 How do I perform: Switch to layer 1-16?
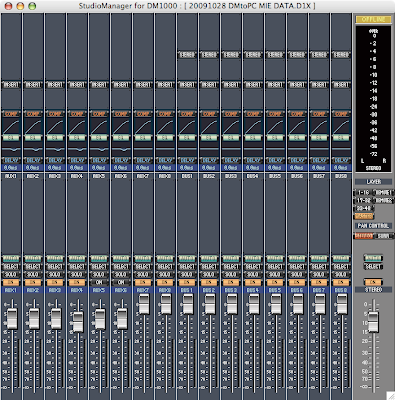click(x=363, y=193)
